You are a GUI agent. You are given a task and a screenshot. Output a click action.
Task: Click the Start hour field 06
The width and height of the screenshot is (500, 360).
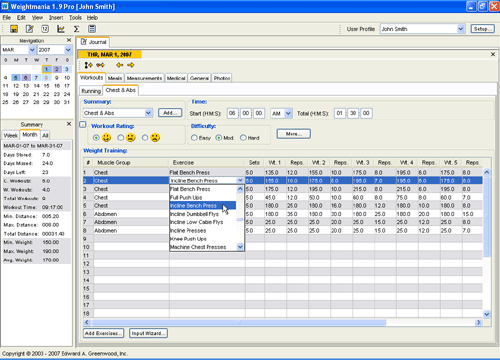click(232, 113)
